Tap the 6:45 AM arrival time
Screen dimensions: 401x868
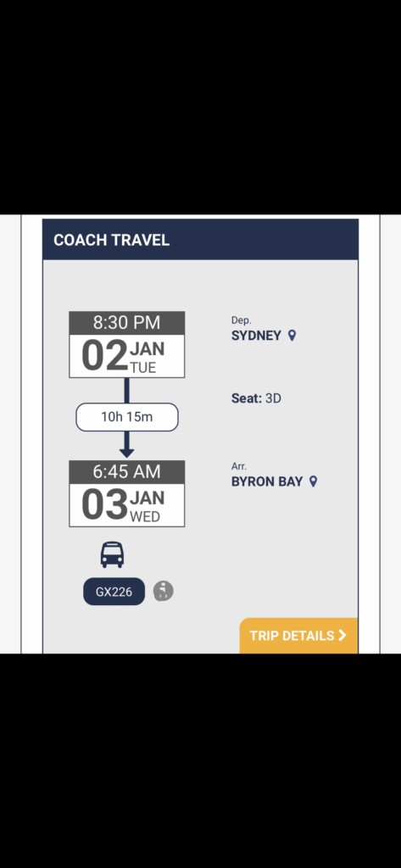[127, 471]
